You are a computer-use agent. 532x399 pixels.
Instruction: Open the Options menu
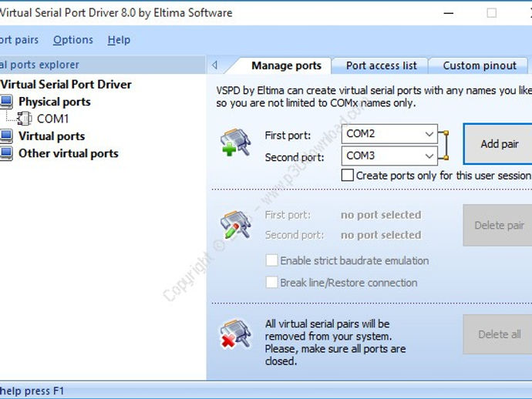coord(73,40)
